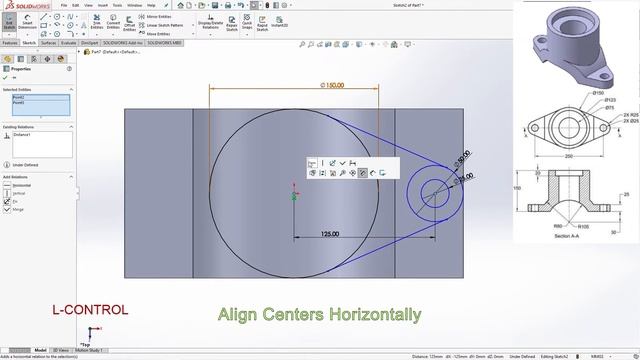This screenshot has height=360, width=640.
Task: Switch to the DimXpert ribbon tab
Action: pyautogui.click(x=89, y=42)
